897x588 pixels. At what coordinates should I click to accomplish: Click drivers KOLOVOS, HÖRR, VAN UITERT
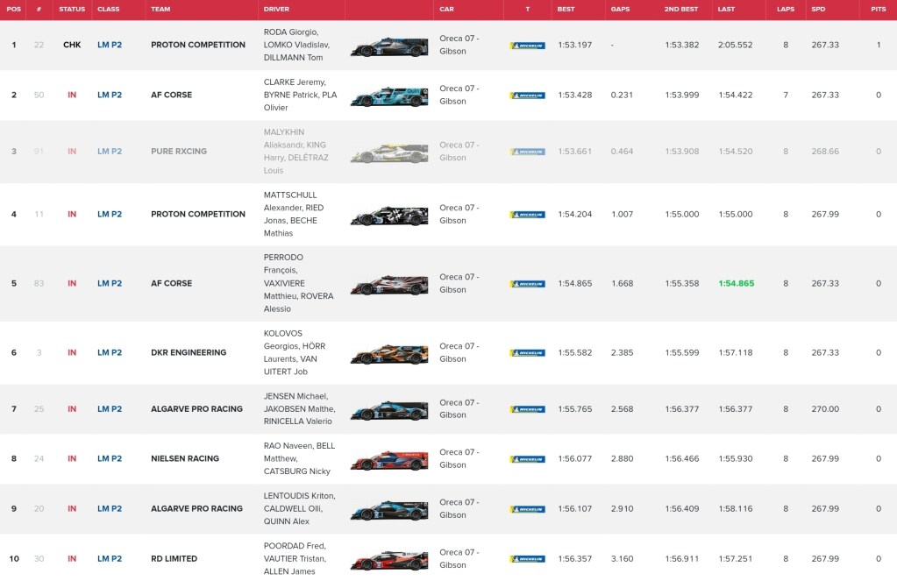click(x=295, y=352)
